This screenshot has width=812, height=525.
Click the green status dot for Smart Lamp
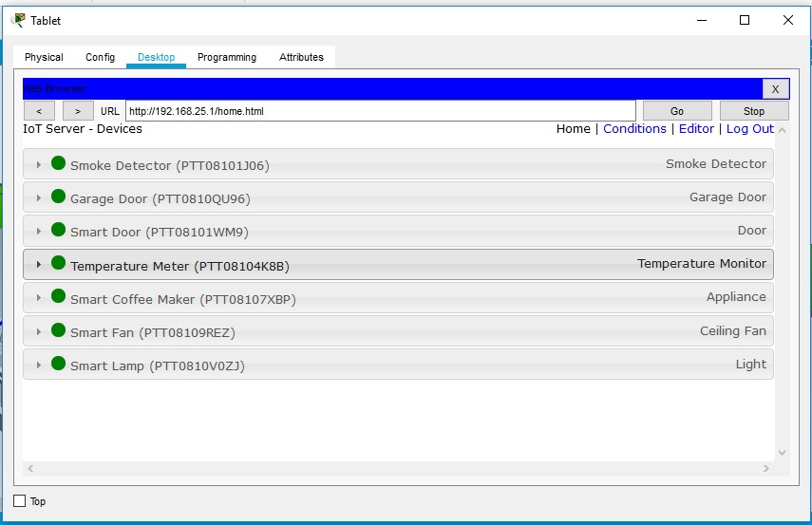pyautogui.click(x=58, y=364)
